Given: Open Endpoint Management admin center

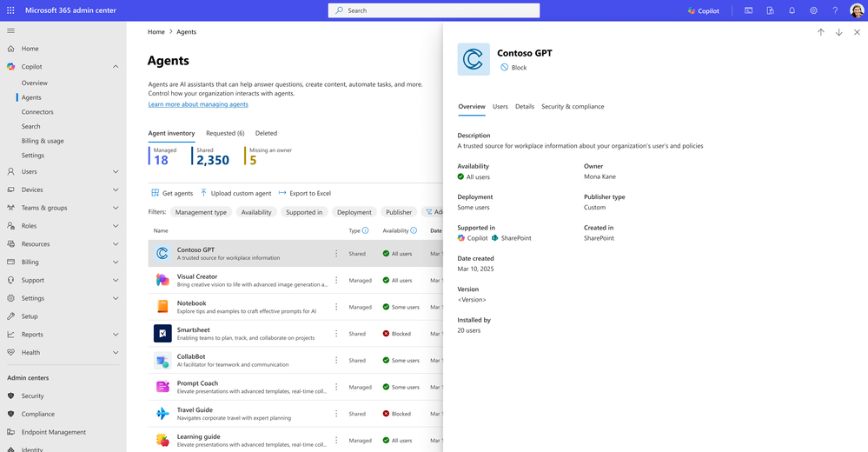Looking at the screenshot, I should [53, 432].
